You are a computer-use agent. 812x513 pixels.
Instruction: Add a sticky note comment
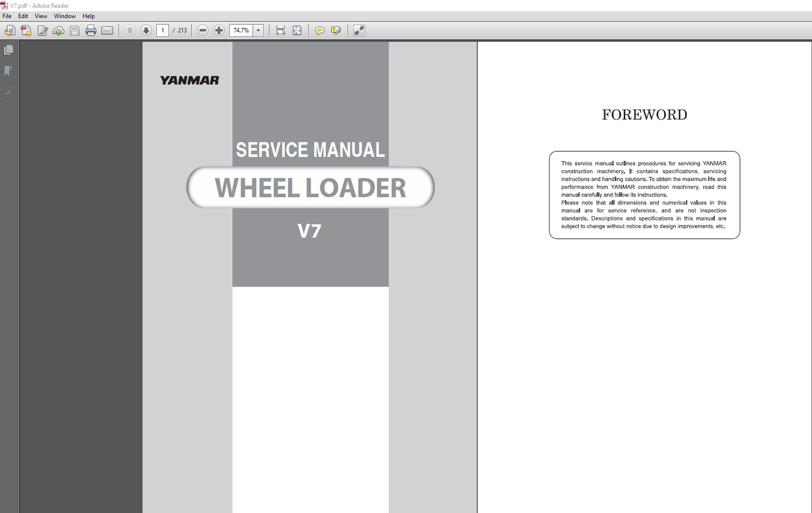[x=320, y=30]
